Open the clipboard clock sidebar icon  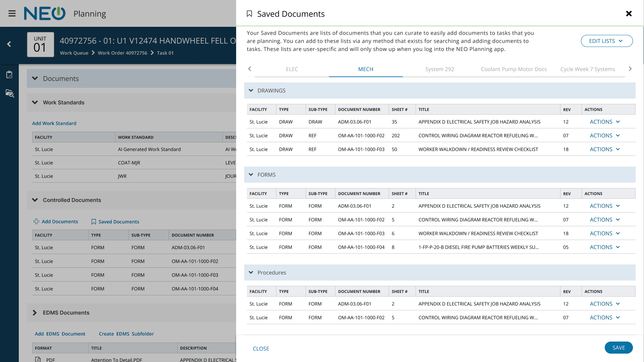9,74
